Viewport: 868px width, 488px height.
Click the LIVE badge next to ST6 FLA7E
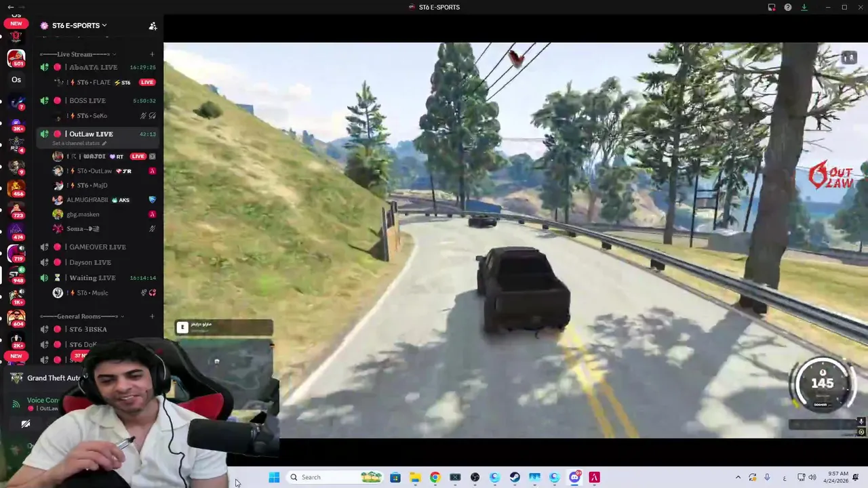click(x=146, y=83)
